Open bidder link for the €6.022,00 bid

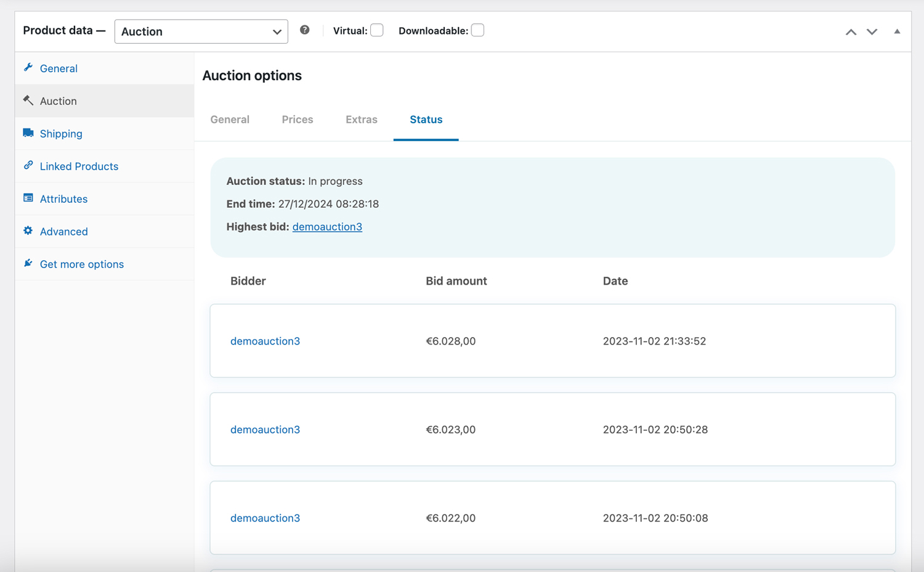click(265, 518)
